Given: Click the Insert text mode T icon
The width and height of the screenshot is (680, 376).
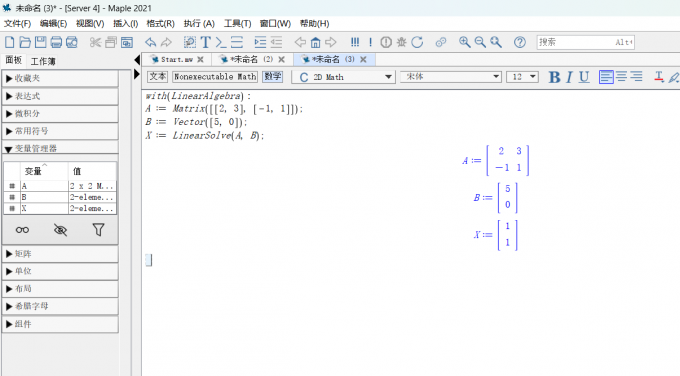Looking at the screenshot, I should point(206,42).
